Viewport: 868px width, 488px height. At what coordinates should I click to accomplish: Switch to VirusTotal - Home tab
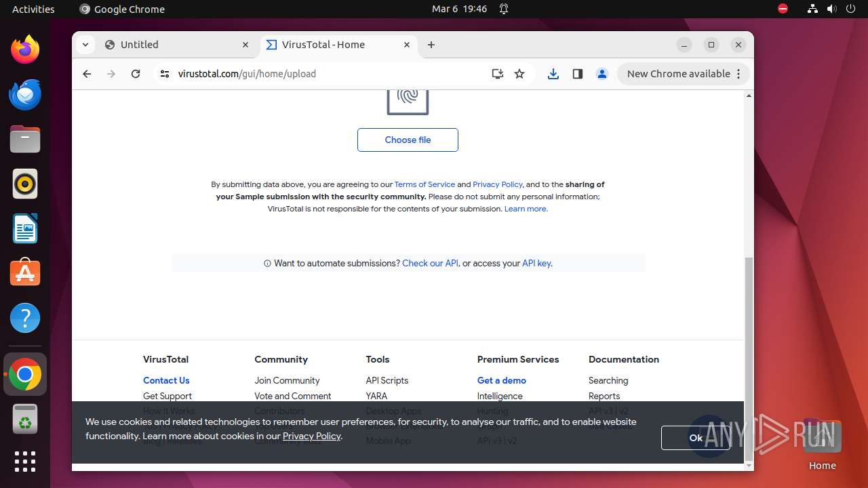(338, 45)
